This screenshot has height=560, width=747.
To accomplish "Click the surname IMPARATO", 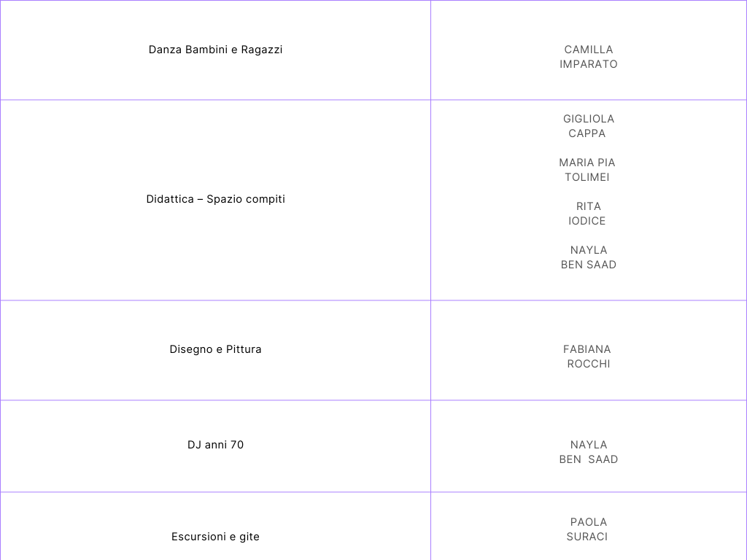I will point(589,64).
